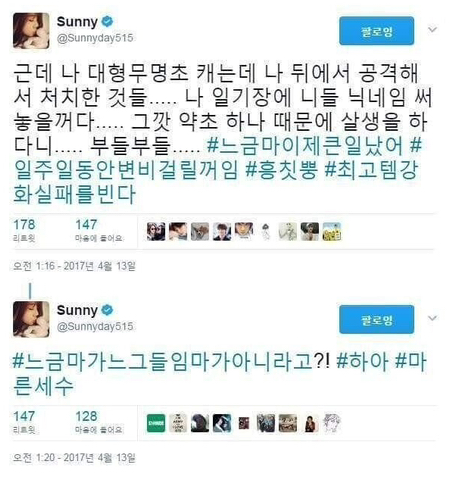Click the yellow avatar ending first tweet's row
Viewport: 460px width, 482px height.
tap(332, 232)
